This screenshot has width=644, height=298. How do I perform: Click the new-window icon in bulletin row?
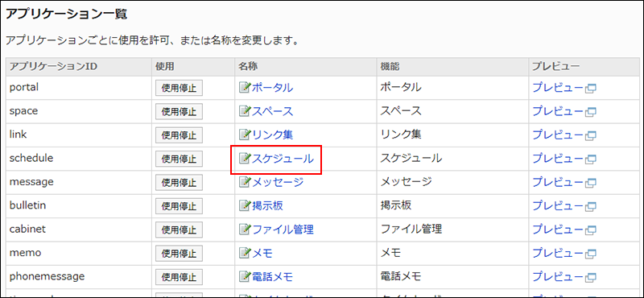tap(591, 206)
